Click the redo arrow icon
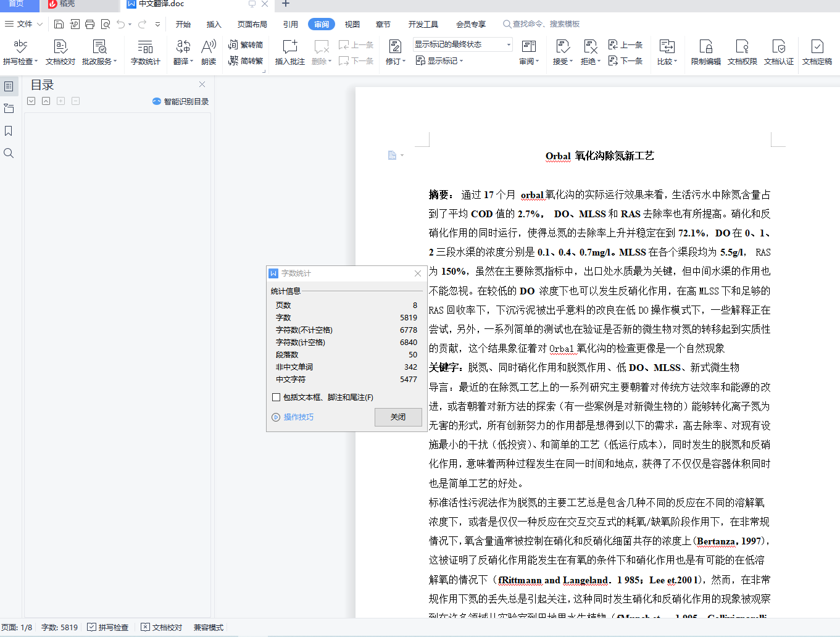The height and width of the screenshot is (637, 840). point(143,24)
